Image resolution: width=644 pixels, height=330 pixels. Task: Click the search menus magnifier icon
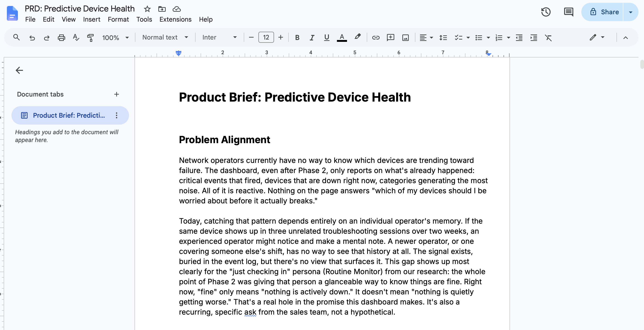pyautogui.click(x=17, y=37)
